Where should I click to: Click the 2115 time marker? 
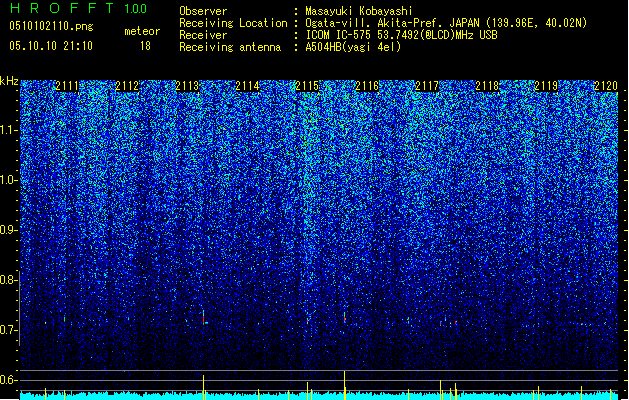307,86
